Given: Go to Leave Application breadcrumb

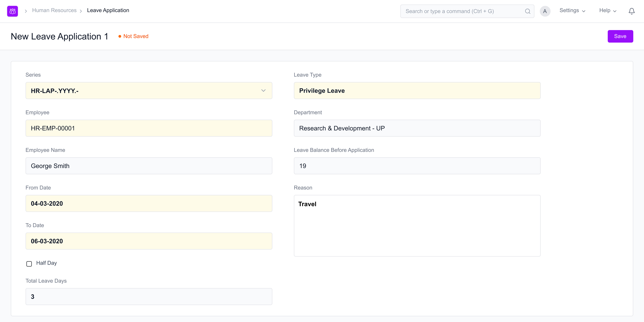Looking at the screenshot, I should [108, 10].
